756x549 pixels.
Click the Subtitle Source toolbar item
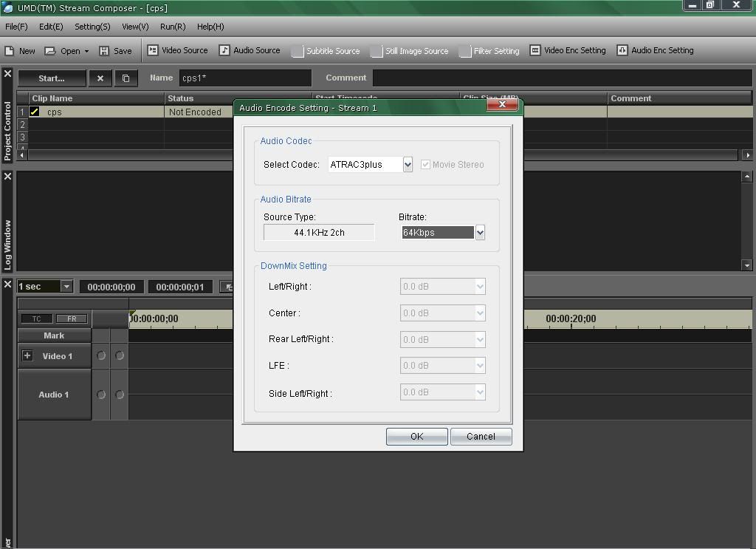point(326,51)
